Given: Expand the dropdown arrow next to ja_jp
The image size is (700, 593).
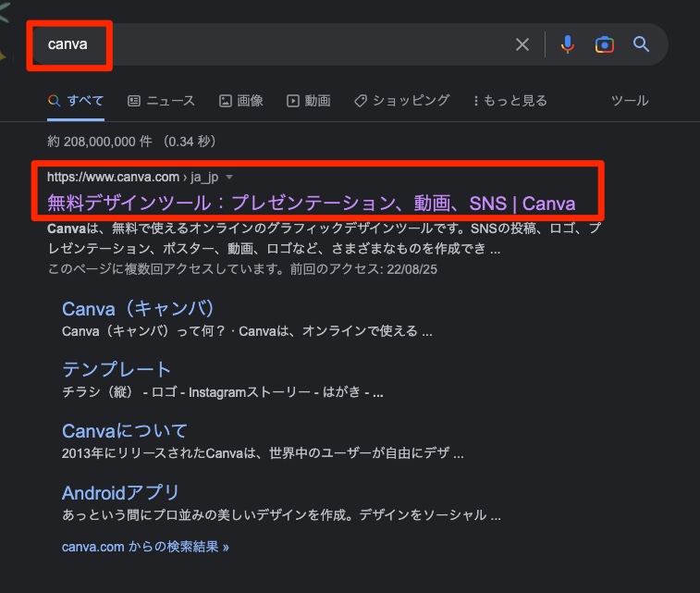Looking at the screenshot, I should coord(229,178).
